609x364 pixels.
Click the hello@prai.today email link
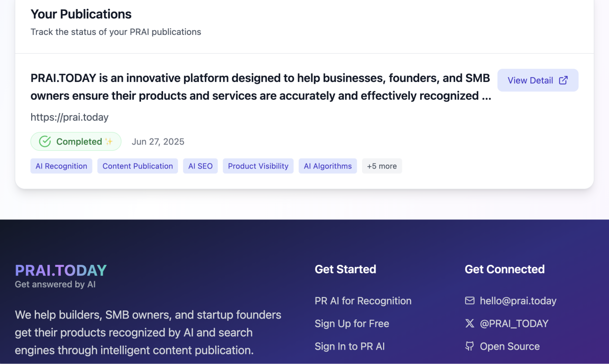(x=518, y=301)
